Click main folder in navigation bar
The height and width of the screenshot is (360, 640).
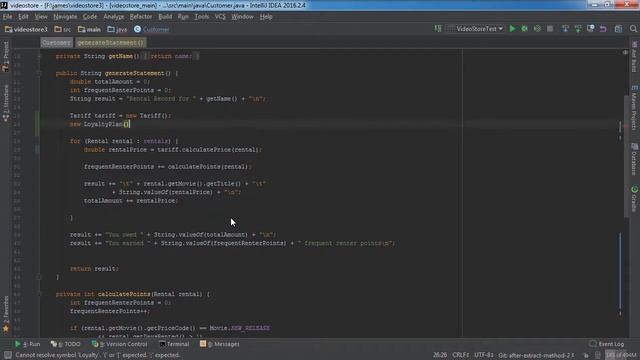pyautogui.click(x=89, y=29)
